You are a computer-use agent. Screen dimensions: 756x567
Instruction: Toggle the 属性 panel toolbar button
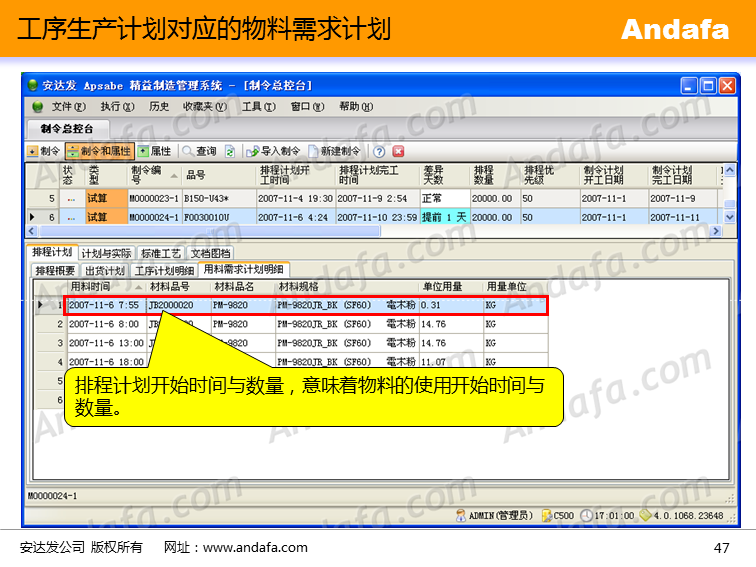click(x=155, y=151)
